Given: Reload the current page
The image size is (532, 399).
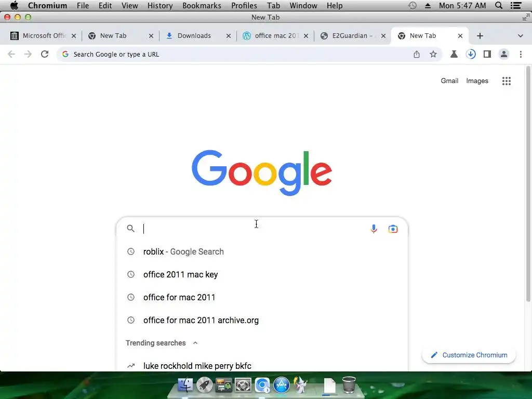Looking at the screenshot, I should click(x=45, y=54).
